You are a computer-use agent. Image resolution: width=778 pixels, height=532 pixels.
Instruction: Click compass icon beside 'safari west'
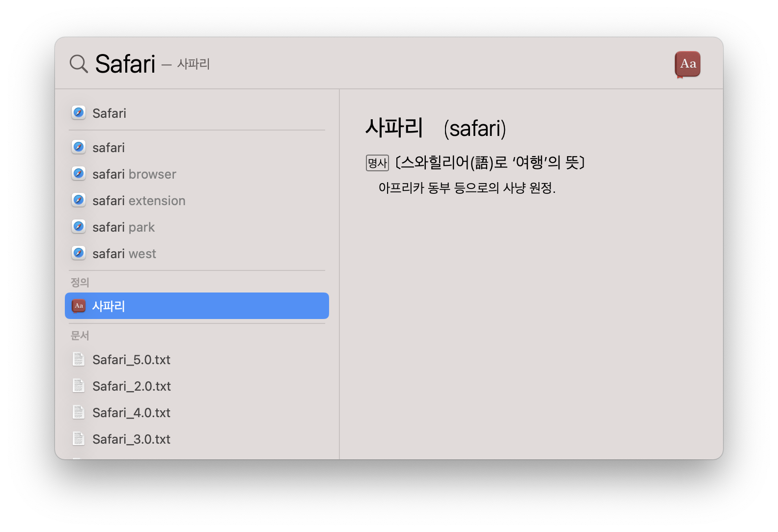click(x=79, y=253)
